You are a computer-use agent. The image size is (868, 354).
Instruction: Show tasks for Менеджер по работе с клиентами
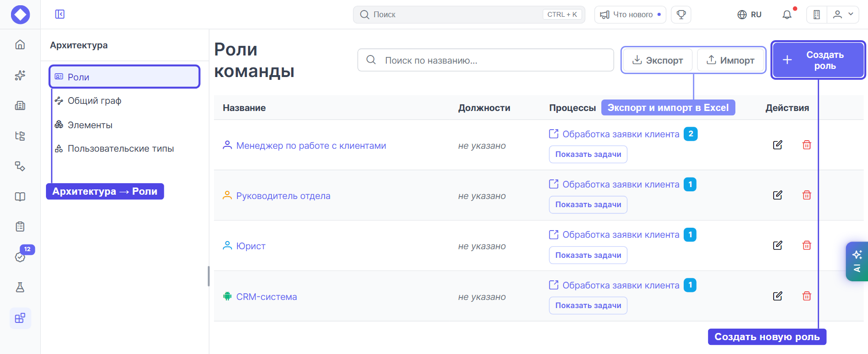tap(588, 155)
